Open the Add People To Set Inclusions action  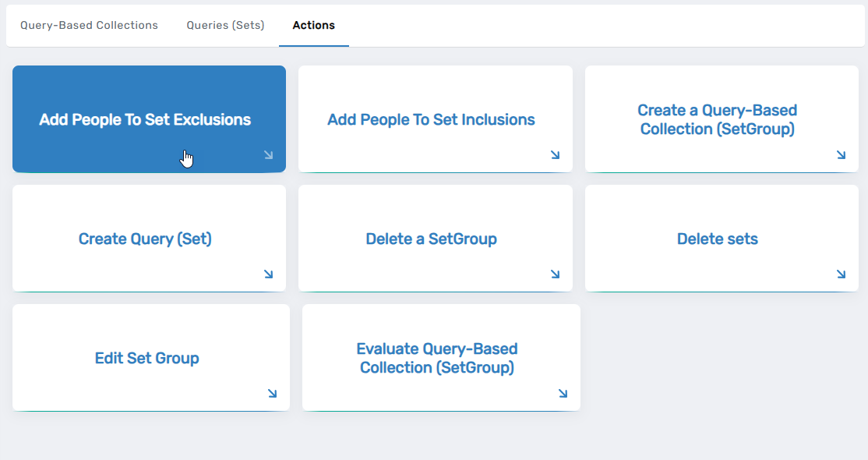[x=435, y=119]
